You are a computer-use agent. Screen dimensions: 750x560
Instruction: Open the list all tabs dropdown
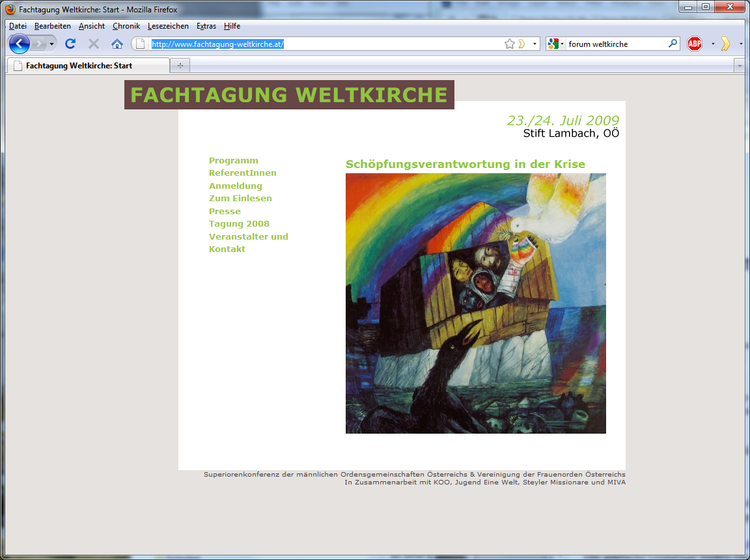pyautogui.click(x=740, y=66)
